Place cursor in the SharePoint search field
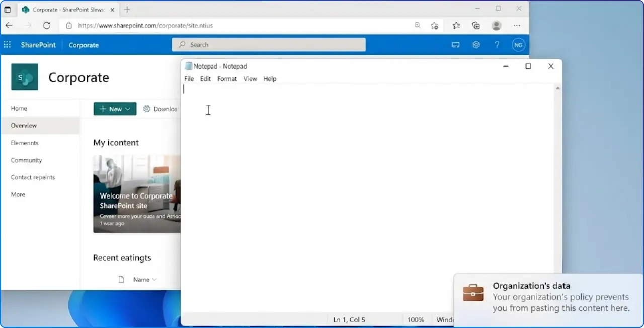 click(269, 45)
